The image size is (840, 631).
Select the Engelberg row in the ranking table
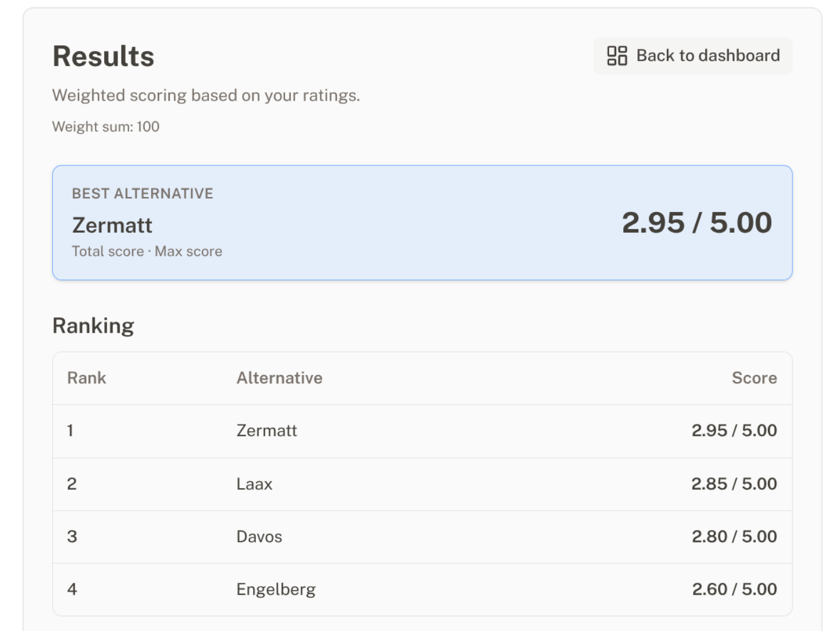423,589
